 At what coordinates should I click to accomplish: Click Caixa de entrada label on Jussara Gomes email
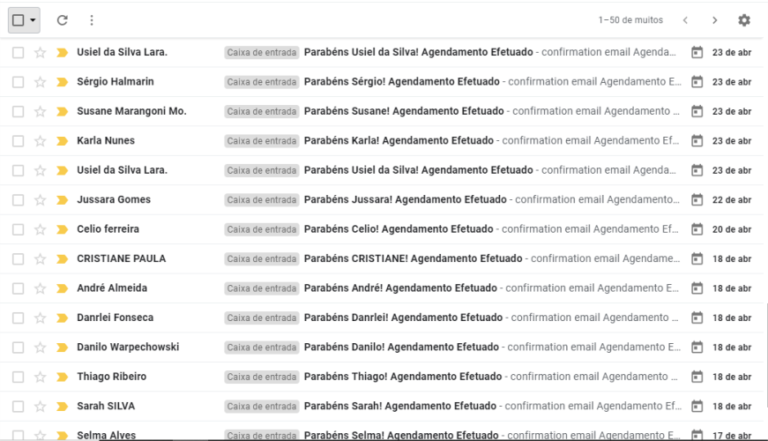pyautogui.click(x=261, y=200)
